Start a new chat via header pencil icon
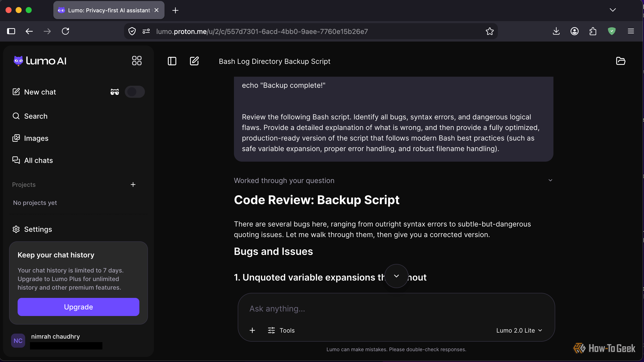This screenshot has height=362, width=644. click(194, 61)
